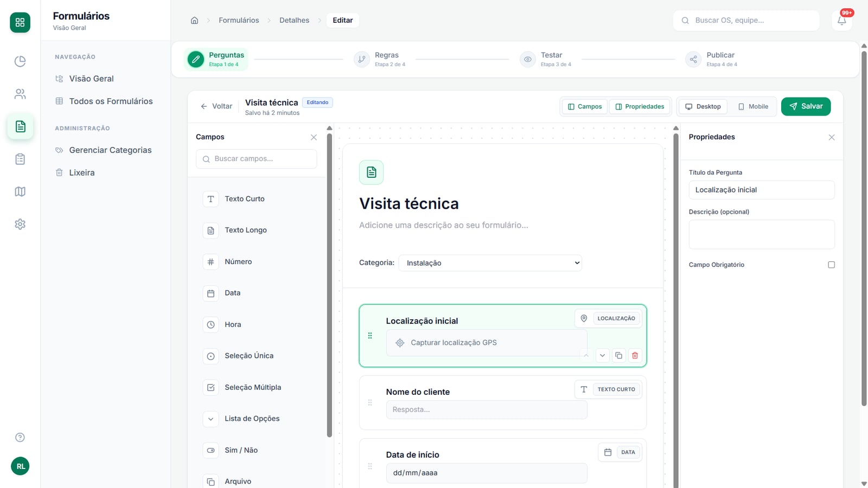Open the Categoria dropdown showing Instalação

pos(490,263)
